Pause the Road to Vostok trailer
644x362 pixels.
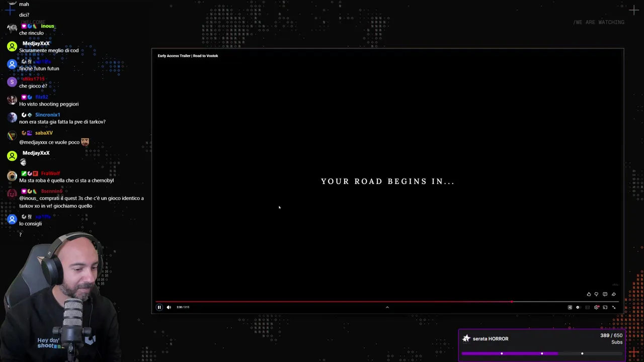(x=159, y=307)
